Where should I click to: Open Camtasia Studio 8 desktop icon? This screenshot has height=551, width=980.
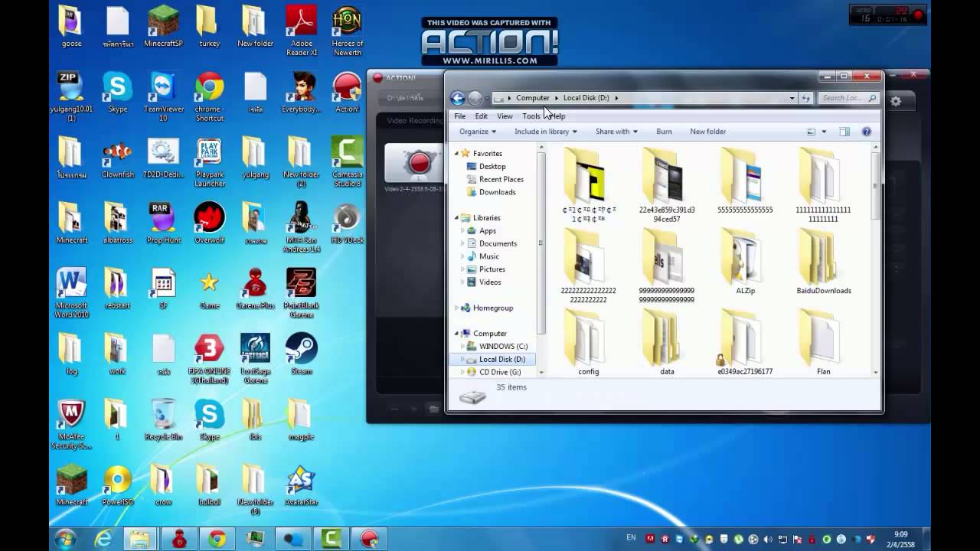click(x=347, y=162)
